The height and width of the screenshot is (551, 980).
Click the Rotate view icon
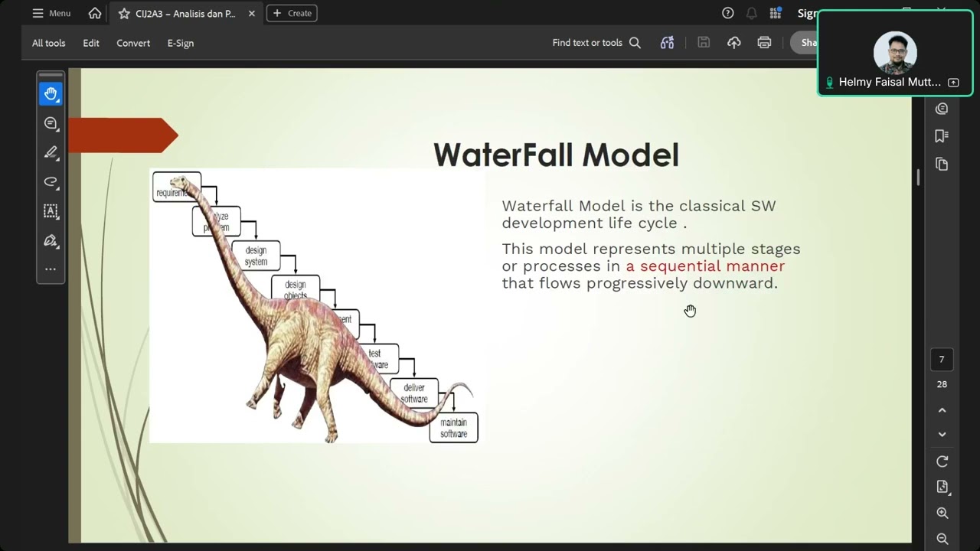click(x=942, y=461)
